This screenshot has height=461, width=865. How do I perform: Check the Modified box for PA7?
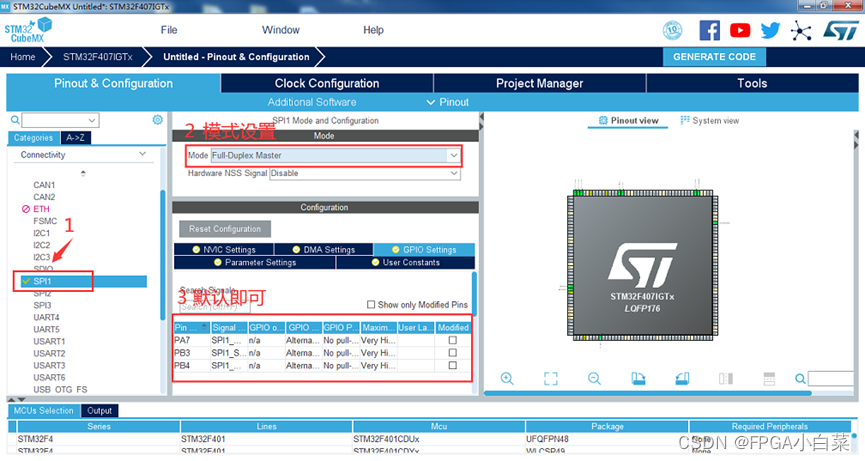[x=452, y=340]
